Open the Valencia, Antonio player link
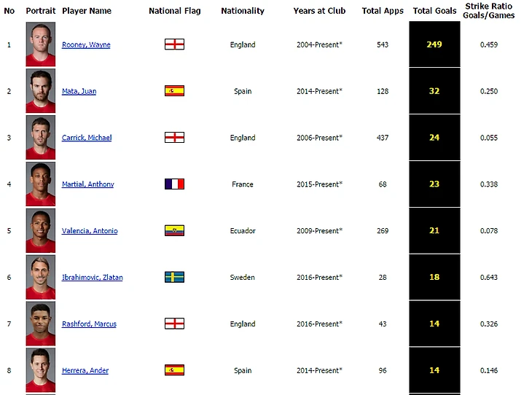 coord(90,231)
